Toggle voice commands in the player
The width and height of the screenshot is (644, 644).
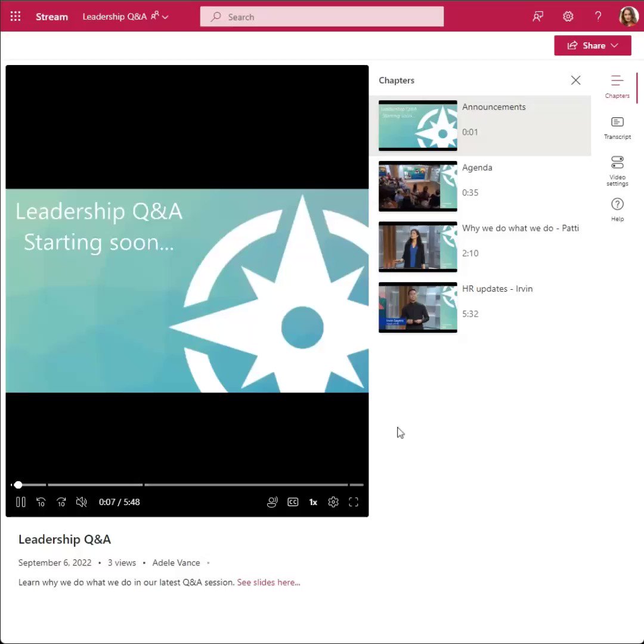(x=272, y=501)
